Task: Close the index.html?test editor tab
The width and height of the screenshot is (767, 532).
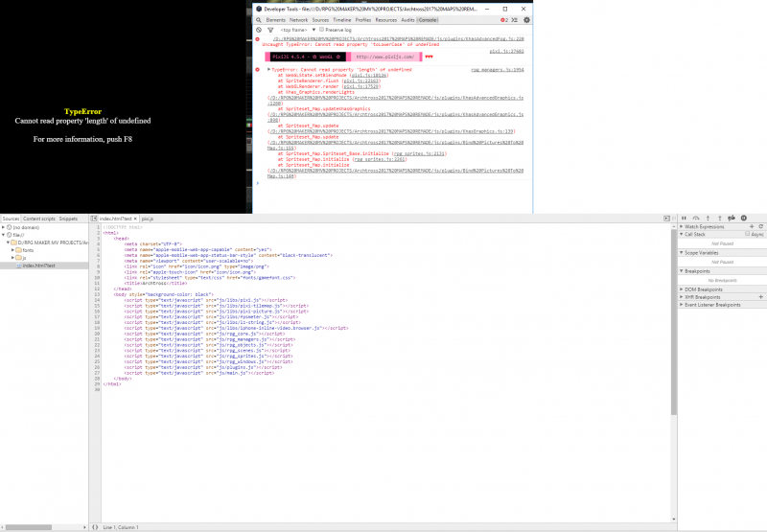Action: pyautogui.click(x=135, y=219)
